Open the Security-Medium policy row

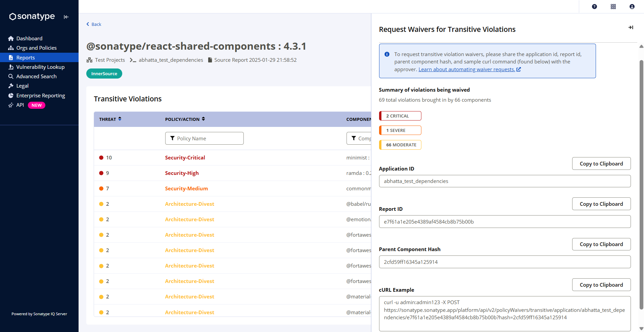tap(232, 189)
